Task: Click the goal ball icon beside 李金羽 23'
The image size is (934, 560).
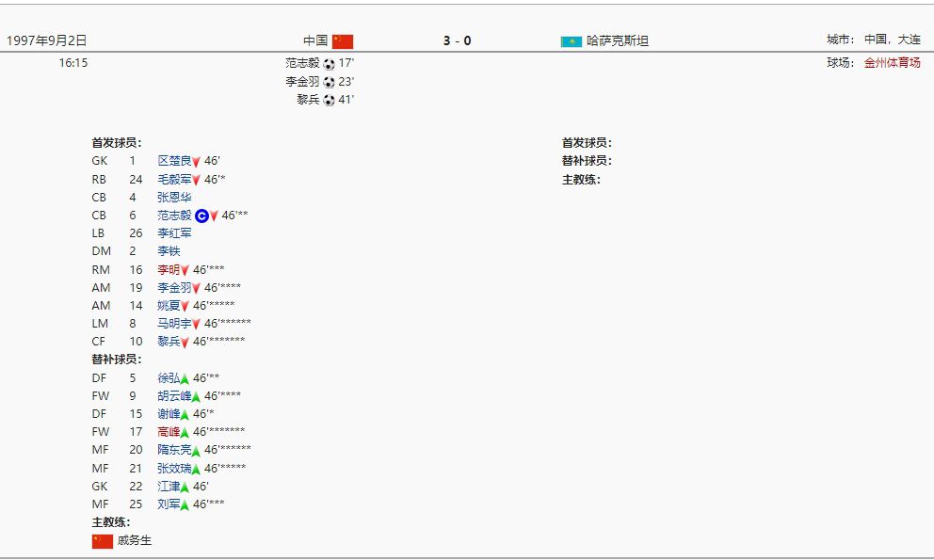Action: coord(329,82)
